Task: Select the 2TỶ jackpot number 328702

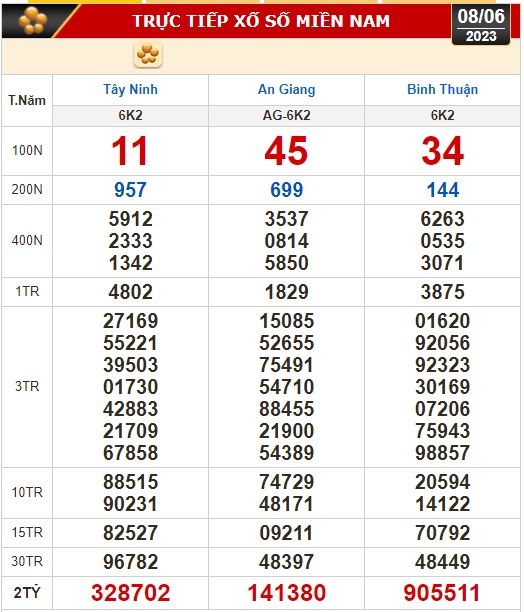Action: pyautogui.click(x=130, y=593)
